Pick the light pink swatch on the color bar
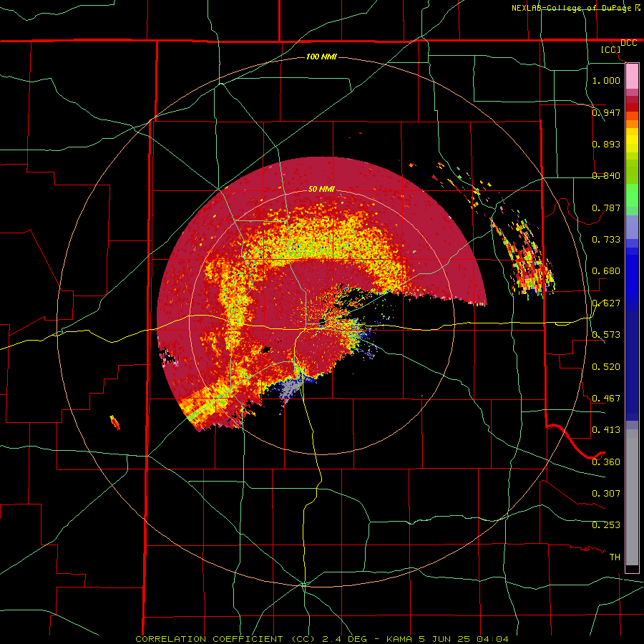The image size is (644, 644). pos(632,77)
